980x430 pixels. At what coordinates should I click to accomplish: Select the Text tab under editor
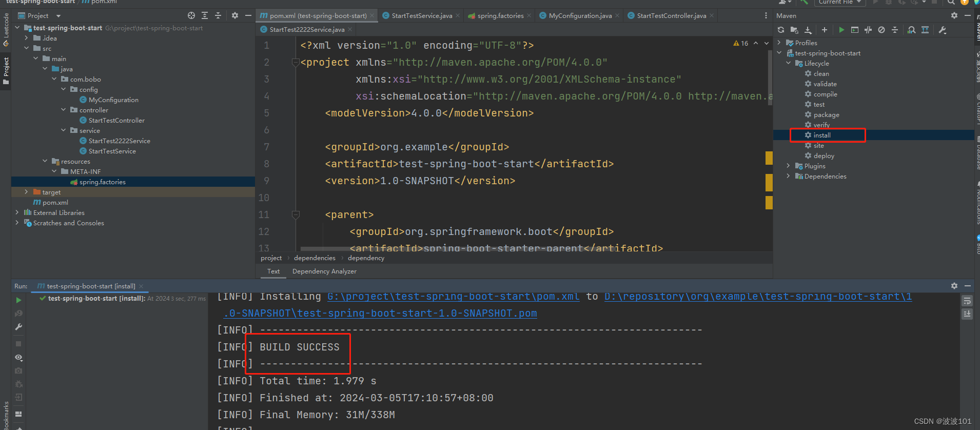click(273, 271)
